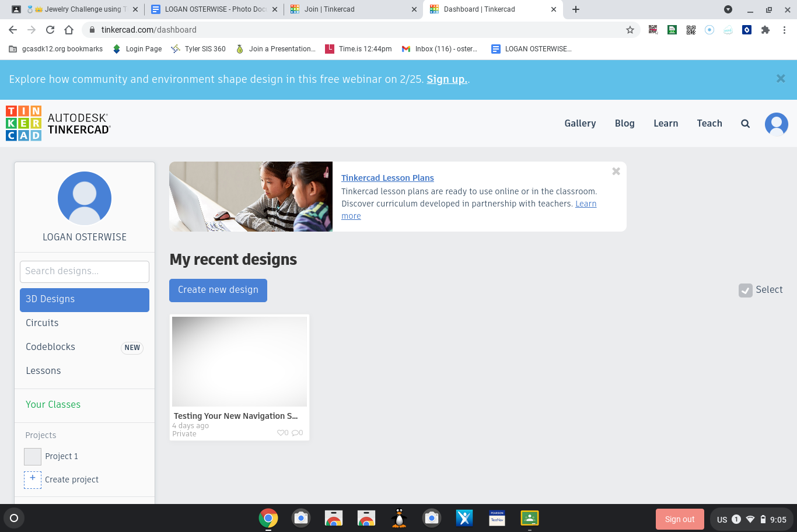Click Sign up link in webinar banner

tap(447, 79)
